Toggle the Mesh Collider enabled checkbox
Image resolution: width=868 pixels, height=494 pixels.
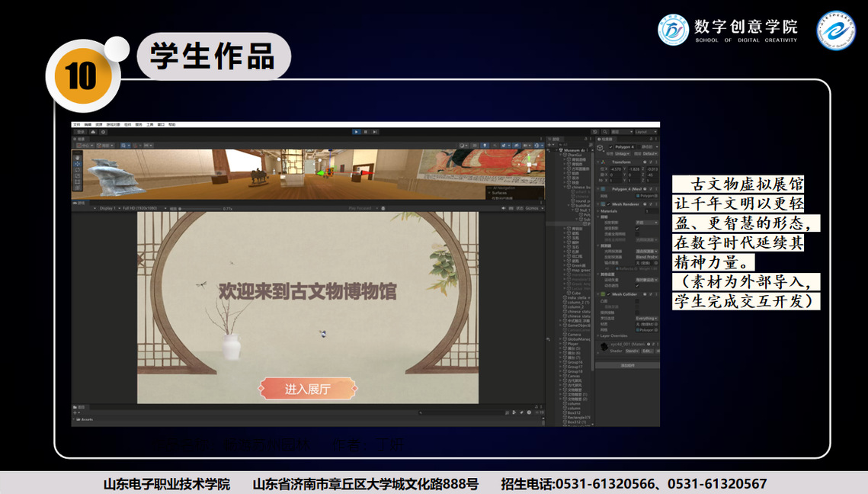click(610, 294)
